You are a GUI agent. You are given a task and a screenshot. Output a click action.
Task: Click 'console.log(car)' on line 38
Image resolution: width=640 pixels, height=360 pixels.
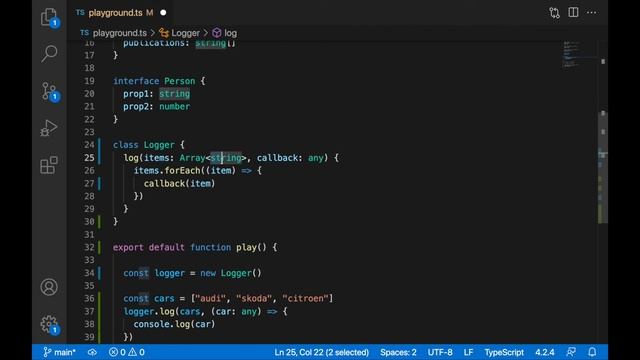(174, 324)
